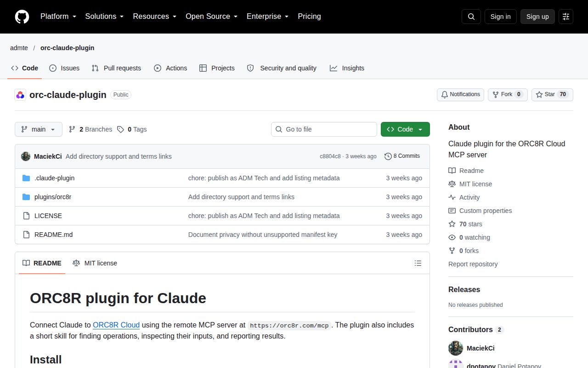Image resolution: width=588 pixels, height=368 pixels.
Task: Click Report repository link
Action: pyautogui.click(x=473, y=264)
